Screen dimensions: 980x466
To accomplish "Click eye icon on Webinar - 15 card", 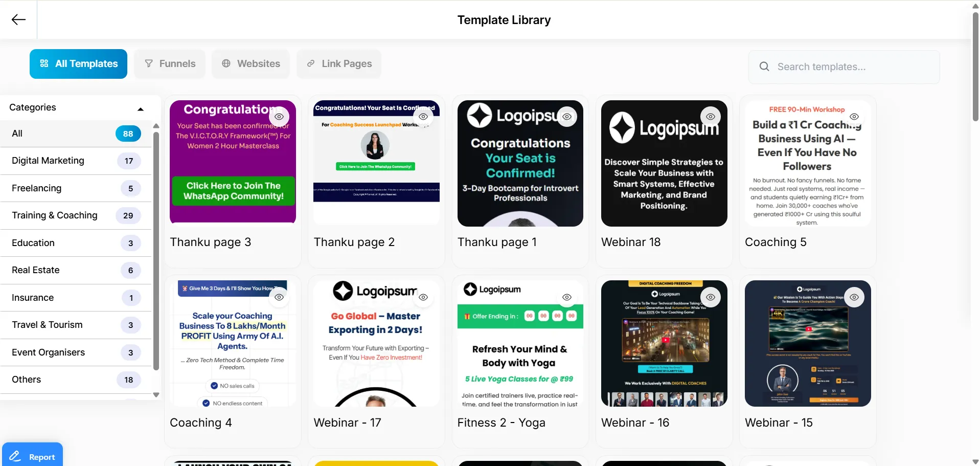I will 854,297.
